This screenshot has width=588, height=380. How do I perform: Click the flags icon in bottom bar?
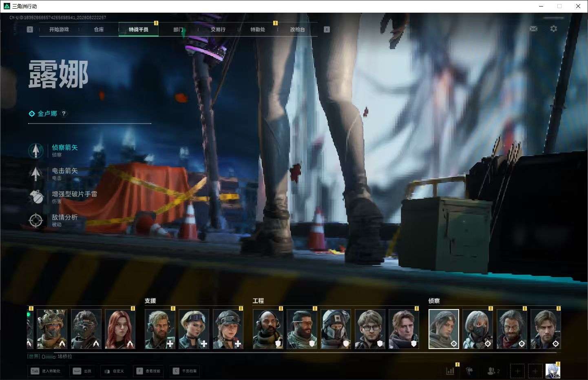pos(469,371)
